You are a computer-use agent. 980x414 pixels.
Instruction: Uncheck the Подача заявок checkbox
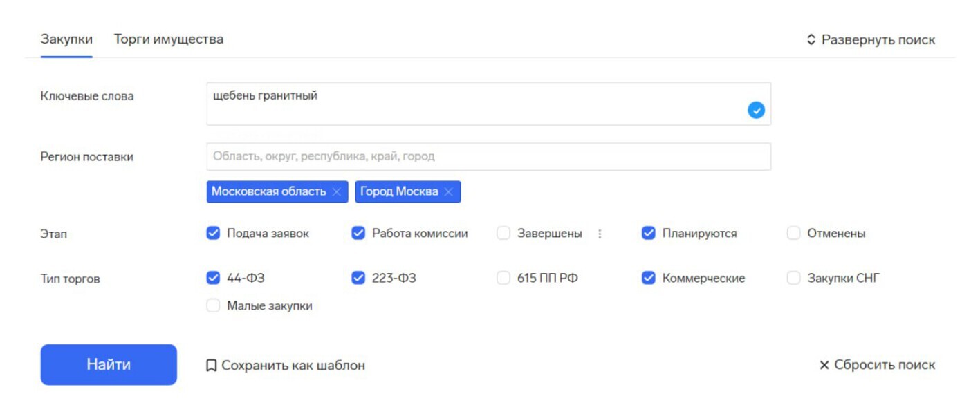pyautogui.click(x=213, y=234)
